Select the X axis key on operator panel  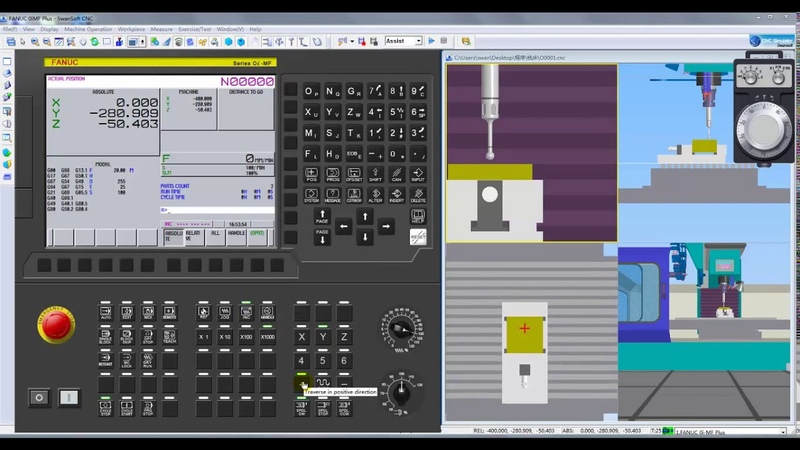[x=302, y=337]
